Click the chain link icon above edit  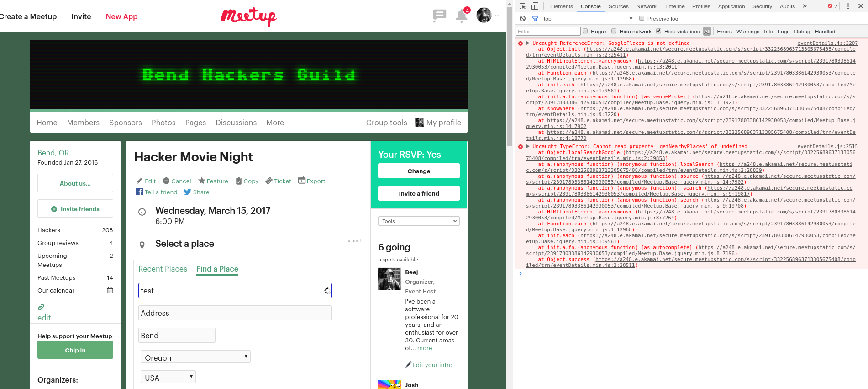[41, 307]
